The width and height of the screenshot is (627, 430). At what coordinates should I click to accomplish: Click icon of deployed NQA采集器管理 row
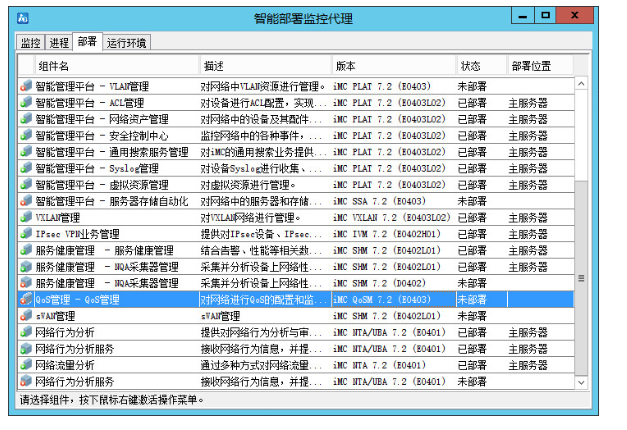click(26, 266)
